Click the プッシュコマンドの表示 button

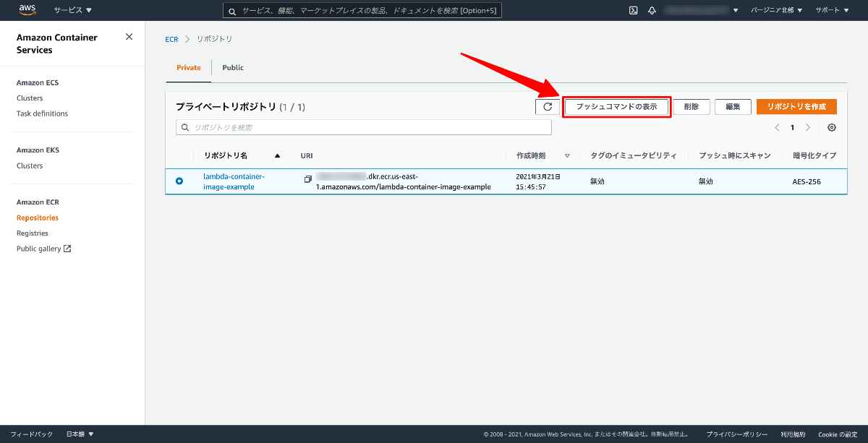tap(616, 106)
